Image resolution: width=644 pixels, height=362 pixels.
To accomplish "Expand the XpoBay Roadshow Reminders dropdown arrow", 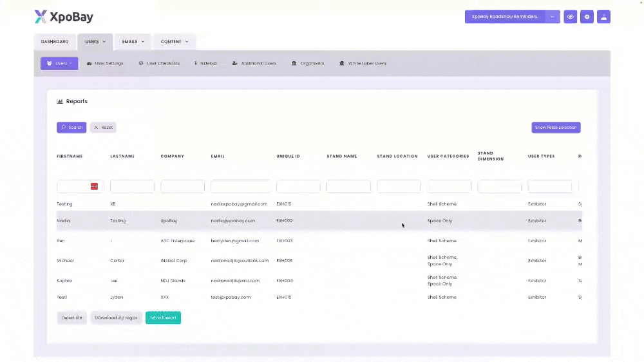I will pos(553,17).
